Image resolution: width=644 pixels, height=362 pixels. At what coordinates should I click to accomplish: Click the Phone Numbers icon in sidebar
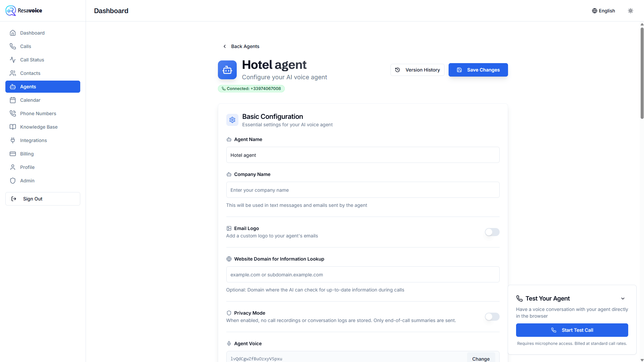pyautogui.click(x=13, y=114)
